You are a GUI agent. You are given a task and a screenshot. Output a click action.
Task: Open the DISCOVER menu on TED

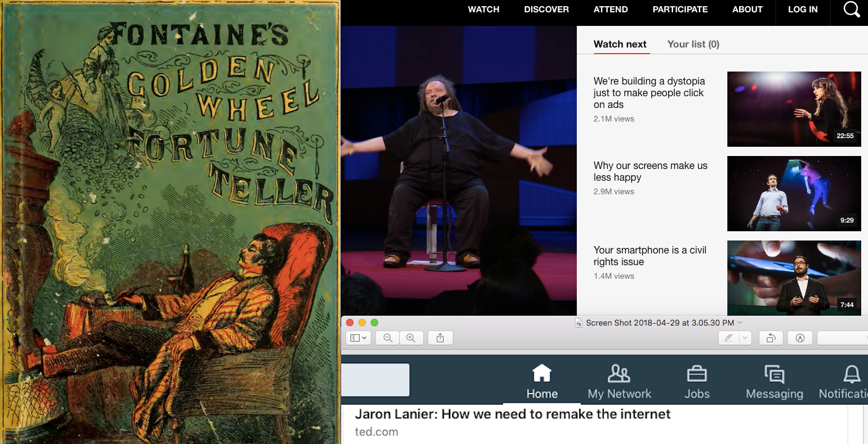point(547,9)
